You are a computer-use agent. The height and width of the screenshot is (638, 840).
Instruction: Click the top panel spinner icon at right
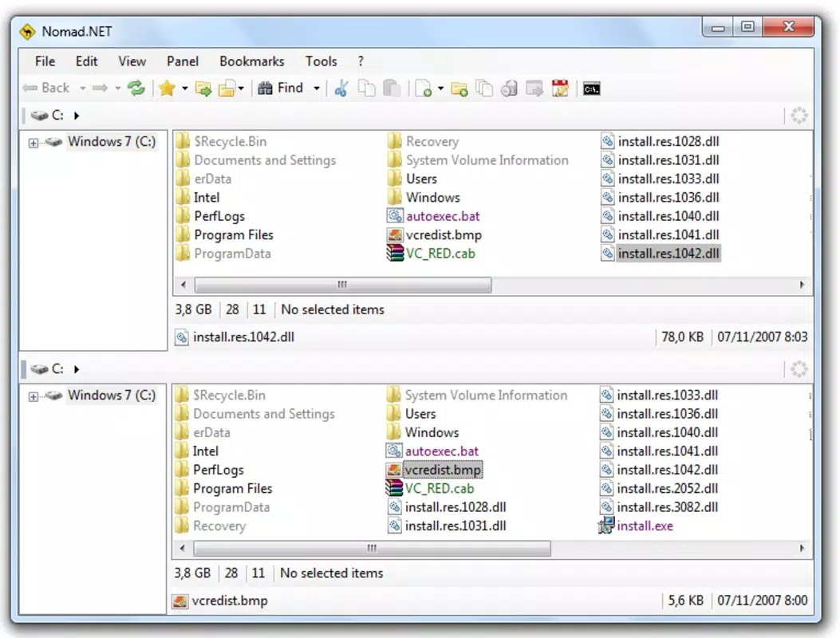pyautogui.click(x=799, y=115)
